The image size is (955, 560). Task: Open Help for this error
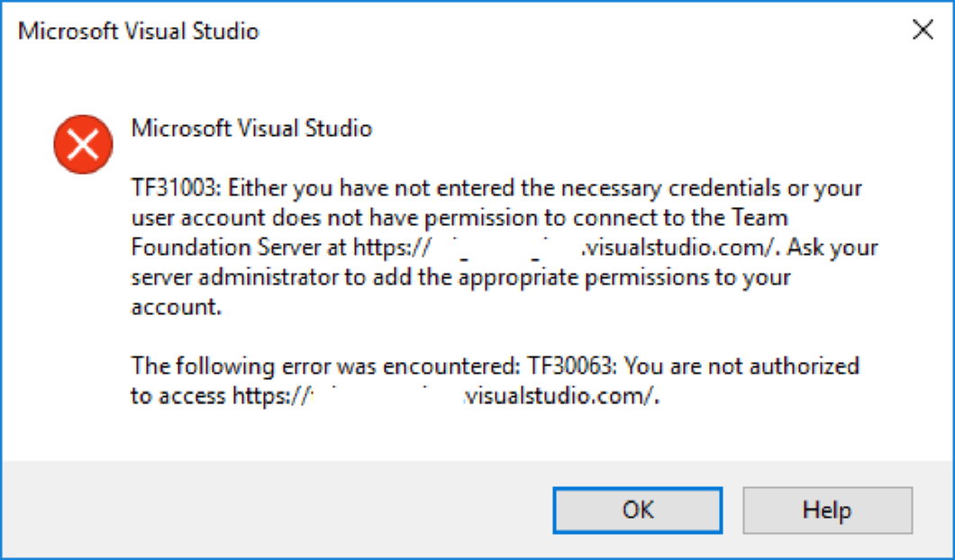coord(826,510)
